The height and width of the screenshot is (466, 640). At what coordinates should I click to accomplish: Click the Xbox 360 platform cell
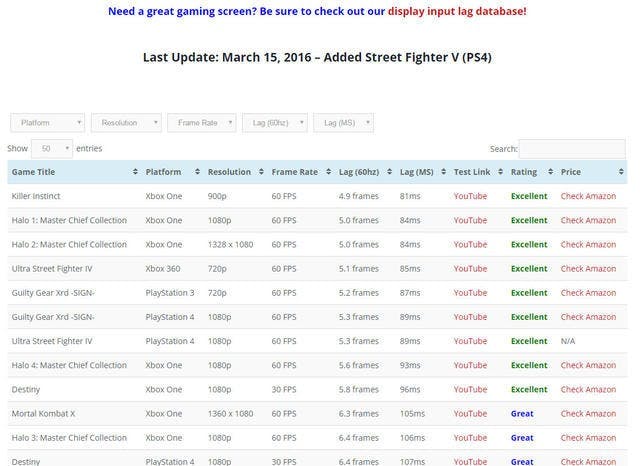(162, 269)
